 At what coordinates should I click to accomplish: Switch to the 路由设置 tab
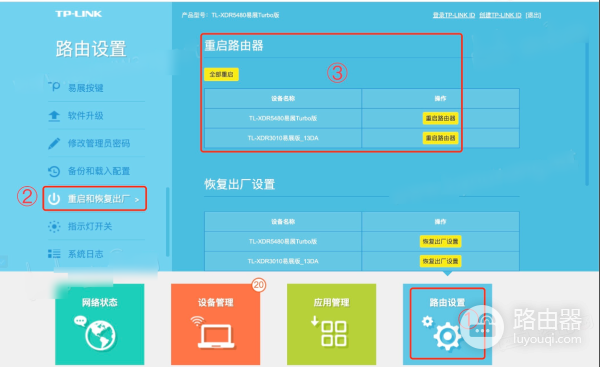(447, 324)
